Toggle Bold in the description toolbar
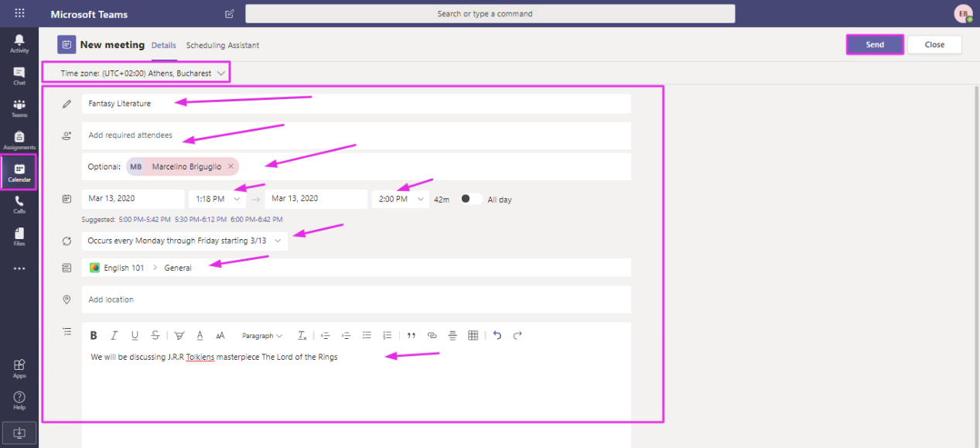 tap(94, 335)
